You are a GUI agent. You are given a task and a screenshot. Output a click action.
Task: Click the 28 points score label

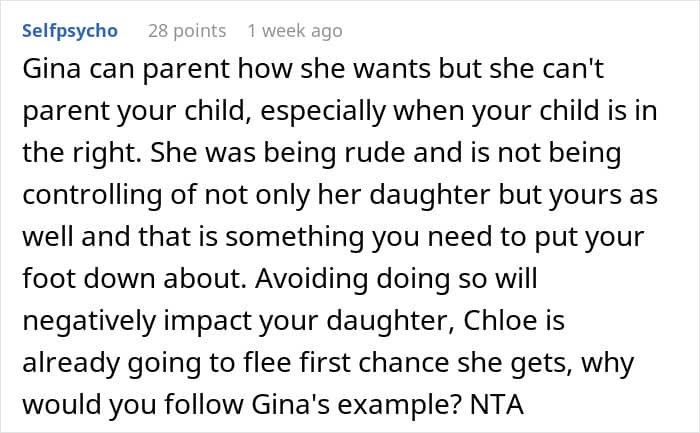click(x=187, y=31)
